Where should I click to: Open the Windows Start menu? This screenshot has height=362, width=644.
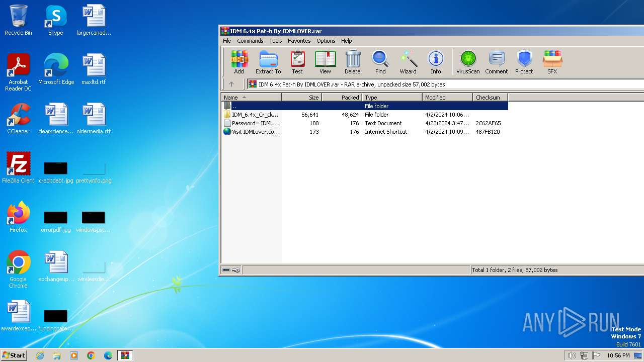click(14, 355)
